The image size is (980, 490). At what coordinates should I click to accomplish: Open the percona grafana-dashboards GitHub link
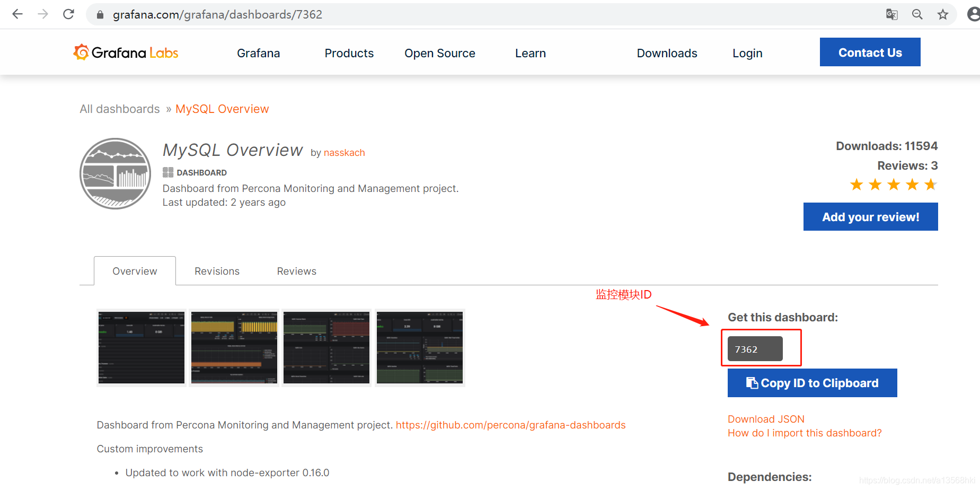(511, 425)
